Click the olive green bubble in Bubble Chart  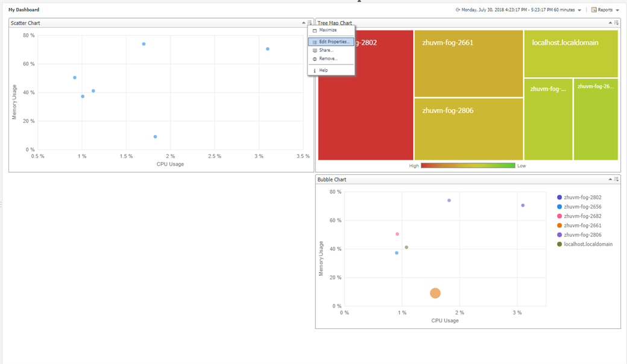tap(406, 247)
